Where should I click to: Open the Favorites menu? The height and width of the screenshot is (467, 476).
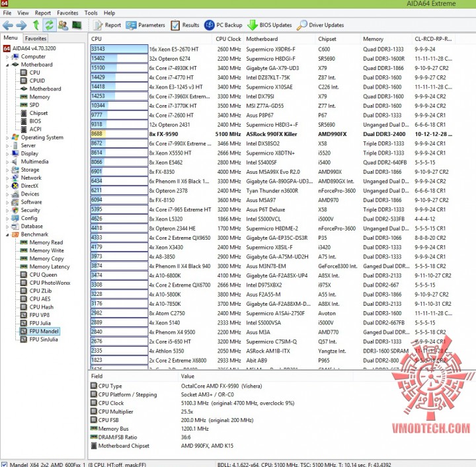pyautogui.click(x=67, y=13)
